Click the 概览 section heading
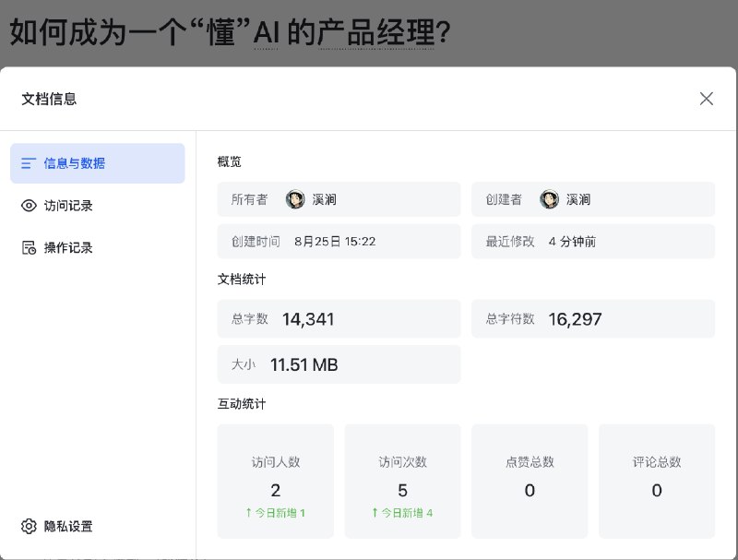Image resolution: width=738 pixels, height=560 pixels. (x=229, y=161)
